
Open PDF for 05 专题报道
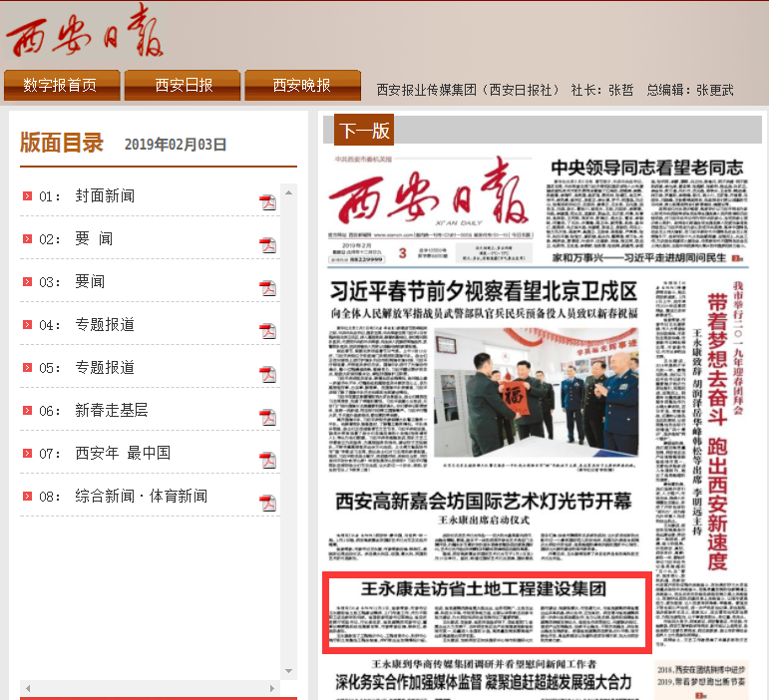point(267,374)
